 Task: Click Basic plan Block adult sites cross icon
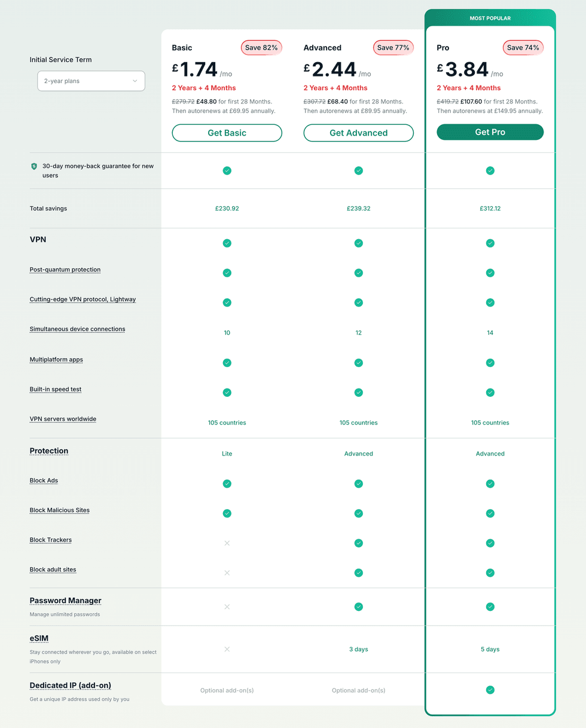tap(227, 573)
